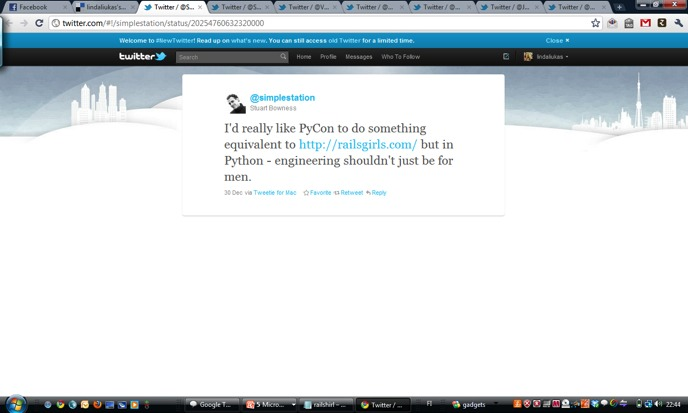Viewport: 688px width, 413px height.
Task: Open the railshirl taskbar window
Action: 327,405
